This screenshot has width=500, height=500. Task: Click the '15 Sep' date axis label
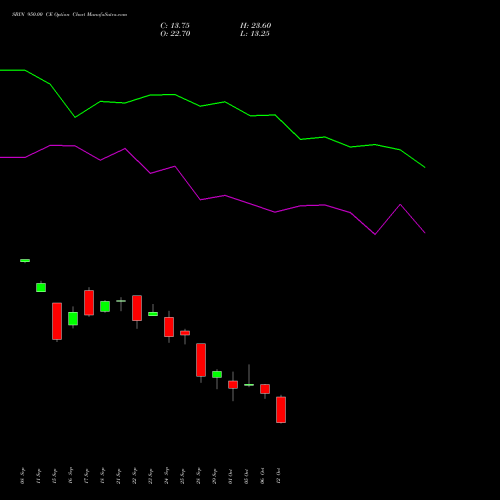(x=54, y=476)
